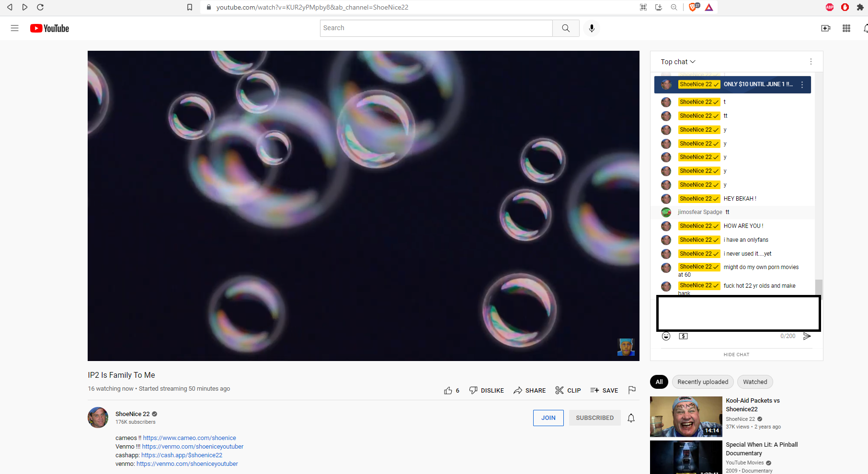Viewport: 868px width, 474px height.
Task: Search with your voice microphone
Action: pyautogui.click(x=592, y=28)
